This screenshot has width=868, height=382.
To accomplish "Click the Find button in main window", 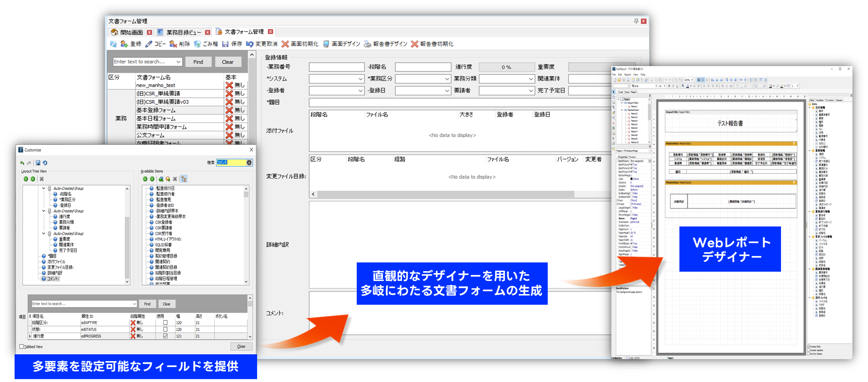I will click(x=198, y=62).
